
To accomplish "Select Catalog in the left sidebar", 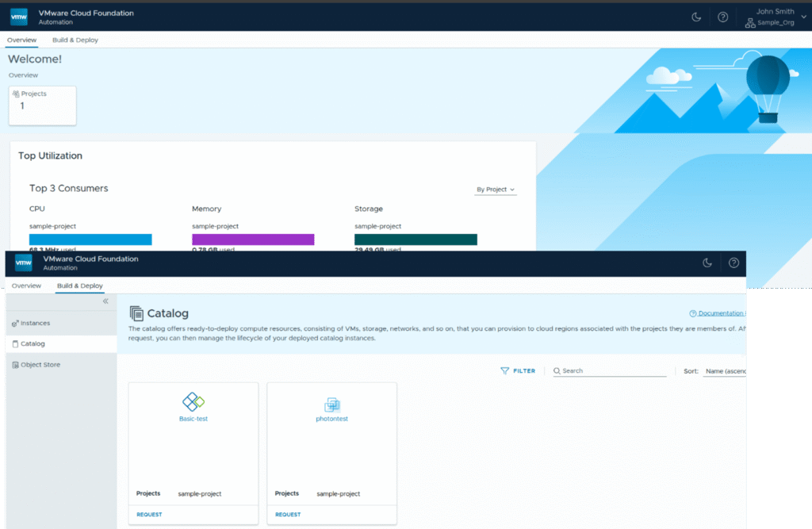I will pos(33,344).
